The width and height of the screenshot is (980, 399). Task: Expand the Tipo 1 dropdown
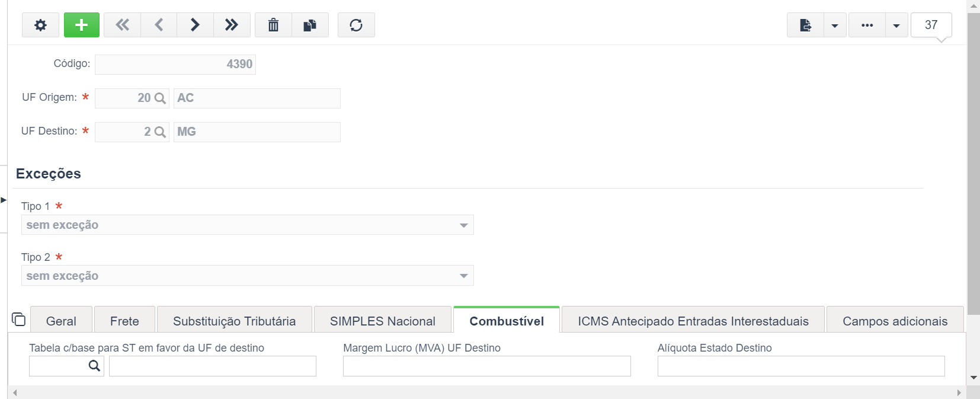coord(463,225)
